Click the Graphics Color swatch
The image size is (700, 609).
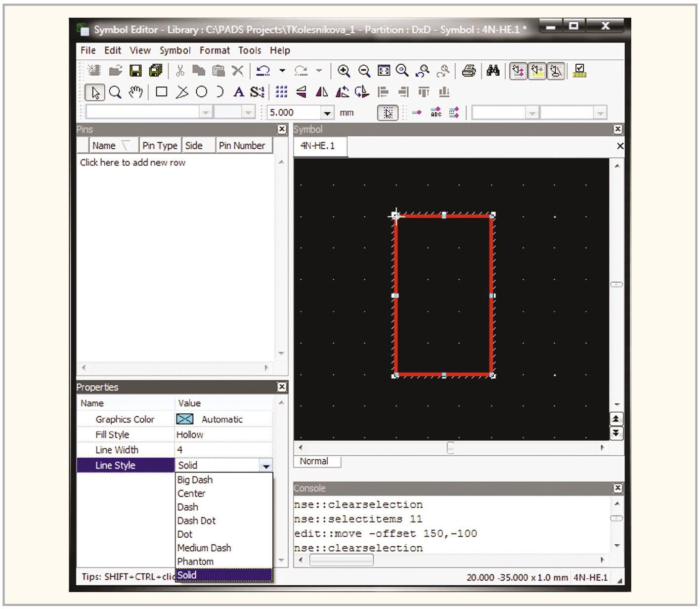(x=185, y=419)
